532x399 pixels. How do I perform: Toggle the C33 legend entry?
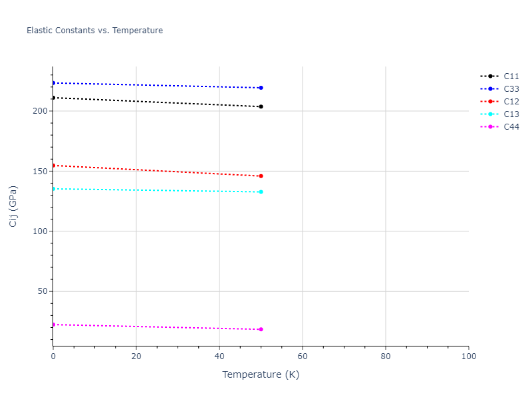click(x=511, y=89)
